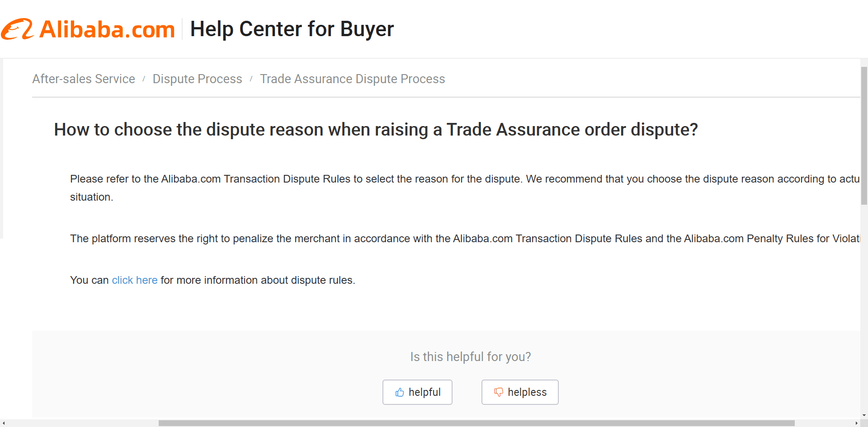Viewport: 868px width, 427px height.
Task: Click the vertical scrollbar thumb
Action: coord(864,136)
